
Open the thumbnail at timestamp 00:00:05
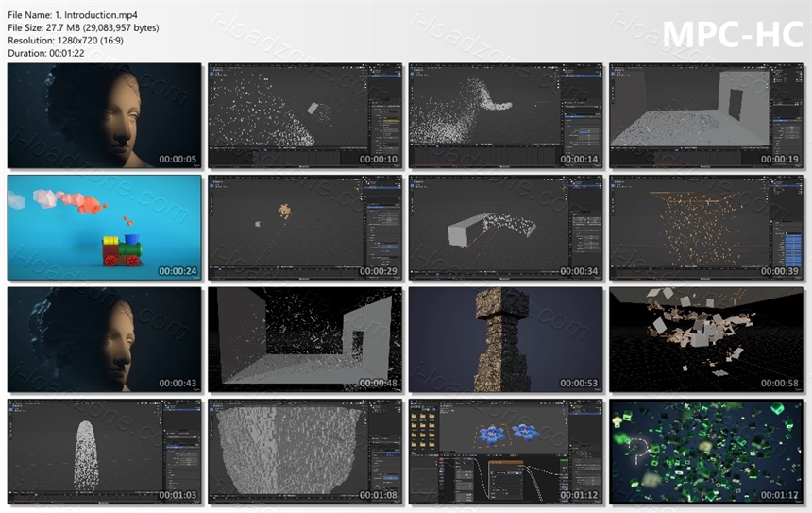(x=104, y=115)
